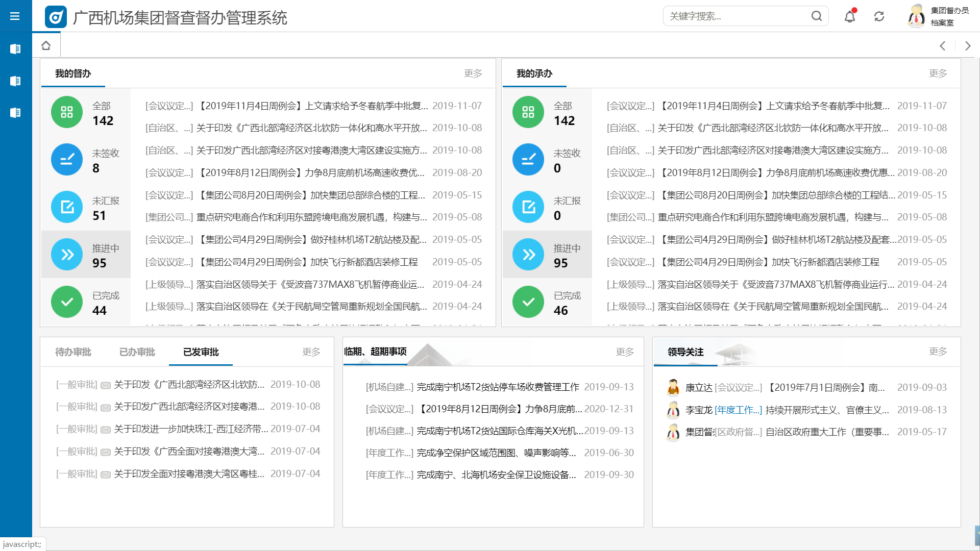Image resolution: width=980 pixels, height=551 pixels.
Task: Select 未签收 icon in 我的督办
Action: pyautogui.click(x=67, y=160)
